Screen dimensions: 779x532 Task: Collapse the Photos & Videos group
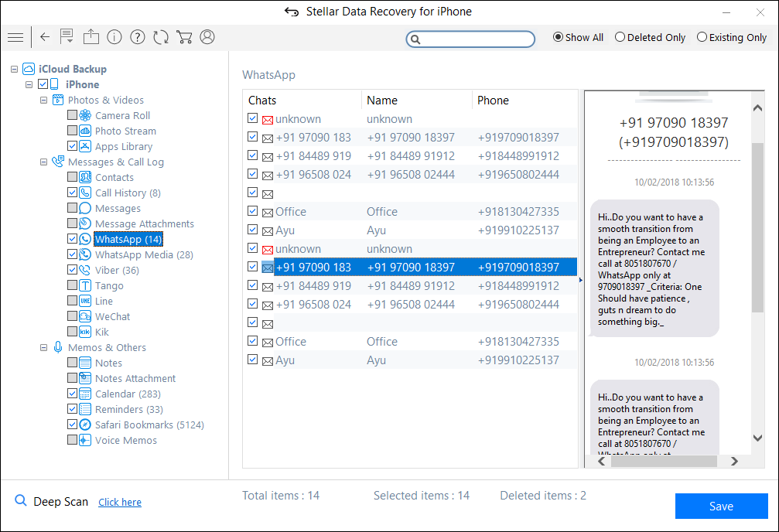pyautogui.click(x=44, y=100)
